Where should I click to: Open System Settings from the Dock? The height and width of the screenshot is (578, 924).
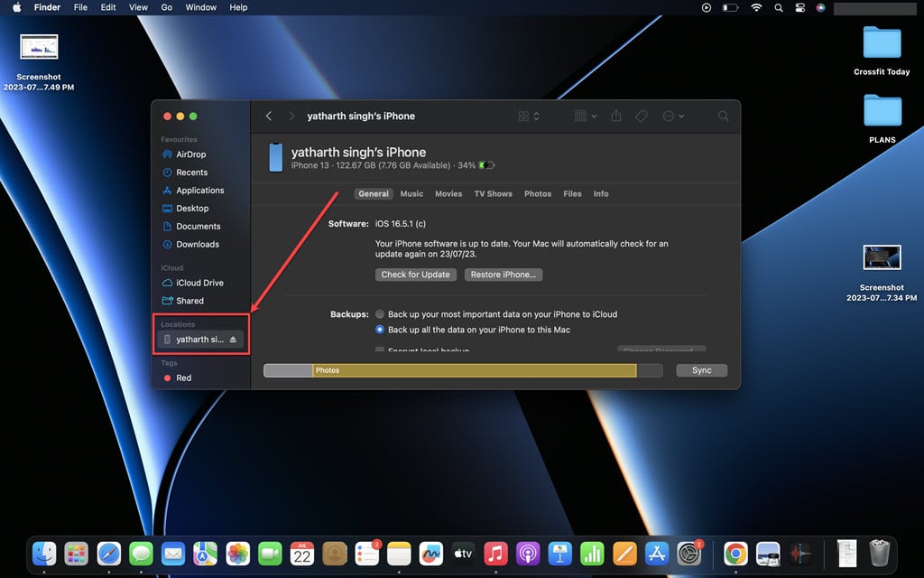click(x=688, y=554)
